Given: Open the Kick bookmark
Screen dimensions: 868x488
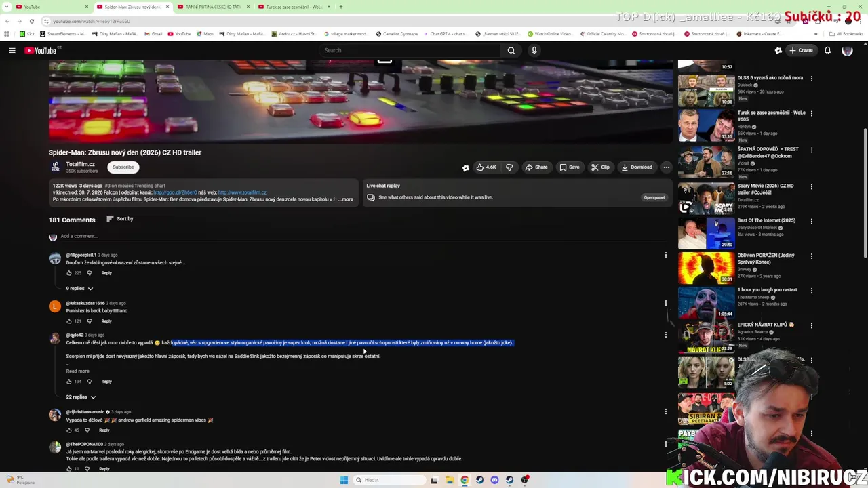Looking at the screenshot, I should point(27,34).
